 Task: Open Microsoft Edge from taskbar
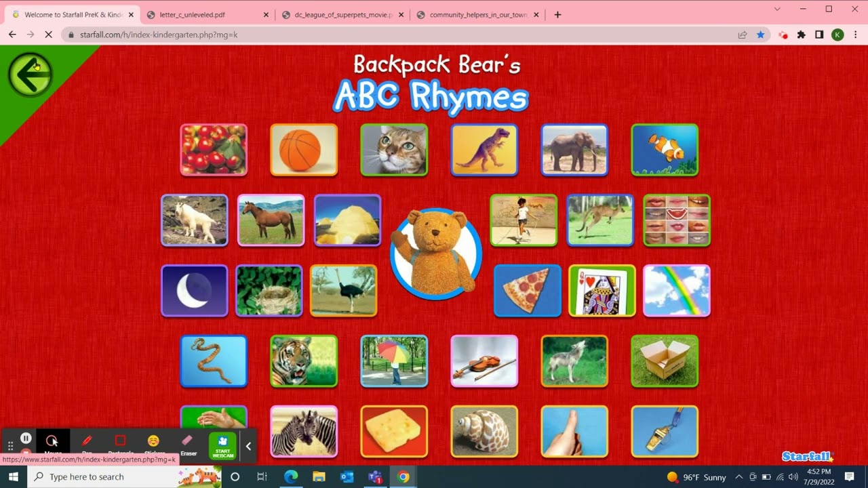[290, 476]
